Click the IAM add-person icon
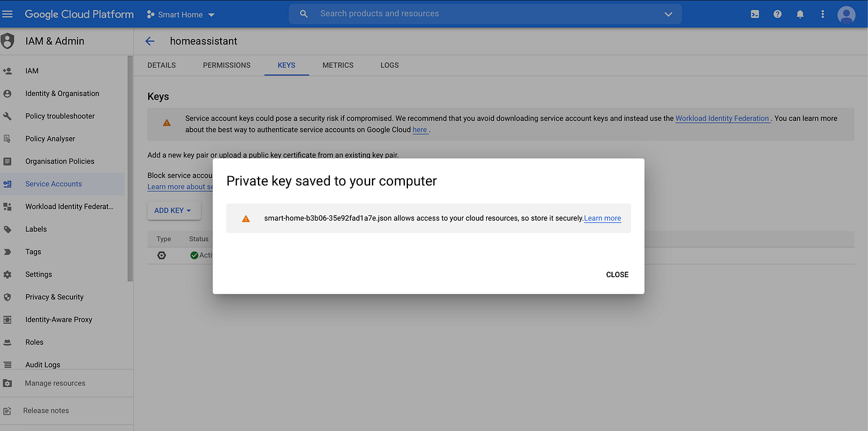The width and height of the screenshot is (868, 431). coord(7,71)
